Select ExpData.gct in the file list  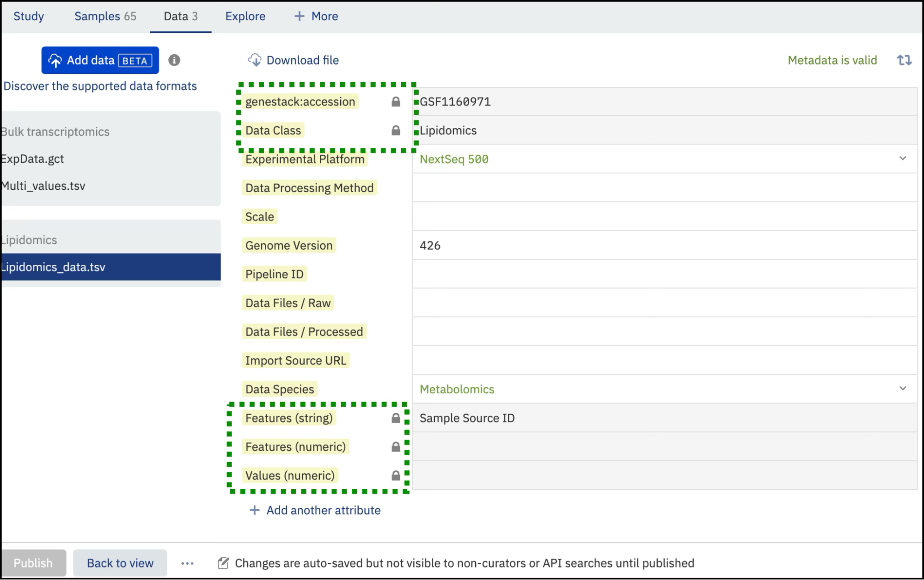(32, 159)
